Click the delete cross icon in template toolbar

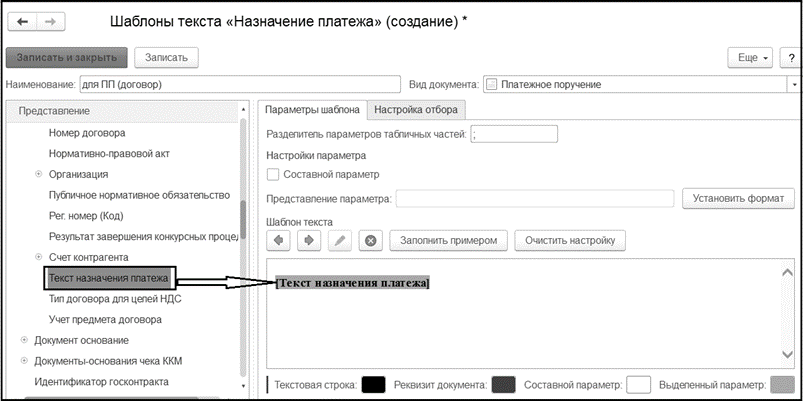[x=371, y=240]
